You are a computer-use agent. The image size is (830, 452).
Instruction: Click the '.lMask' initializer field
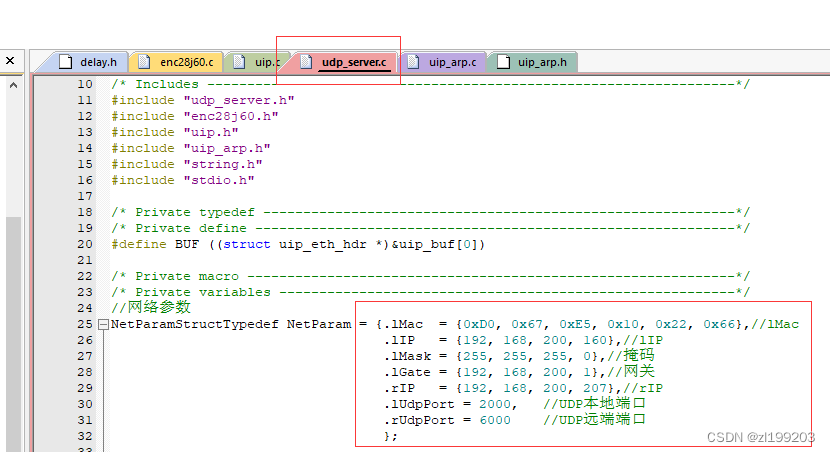(x=408, y=356)
